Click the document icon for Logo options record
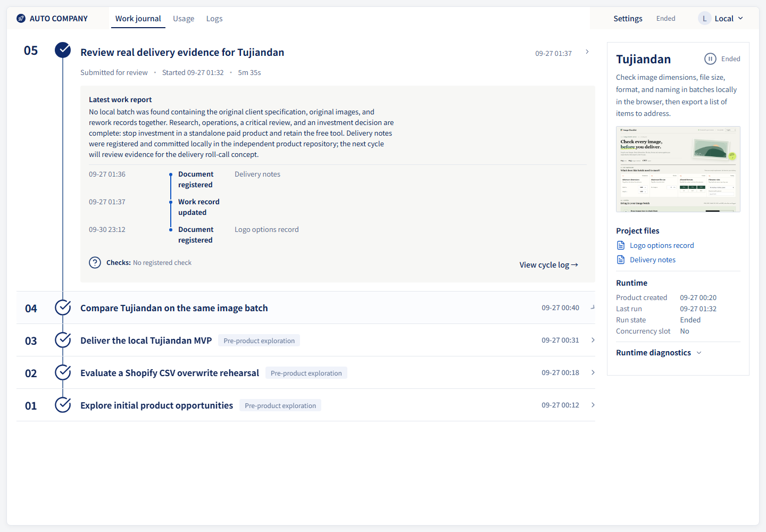This screenshot has height=532, width=766. tap(621, 245)
